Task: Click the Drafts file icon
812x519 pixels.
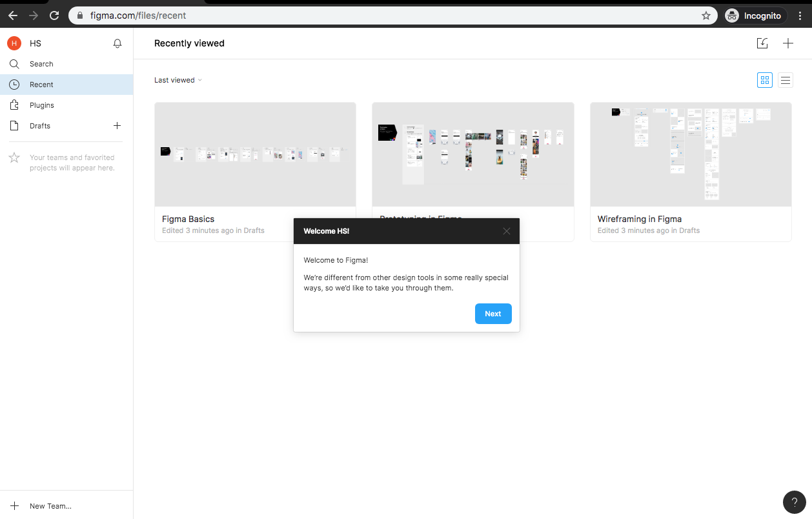Action: [x=14, y=126]
